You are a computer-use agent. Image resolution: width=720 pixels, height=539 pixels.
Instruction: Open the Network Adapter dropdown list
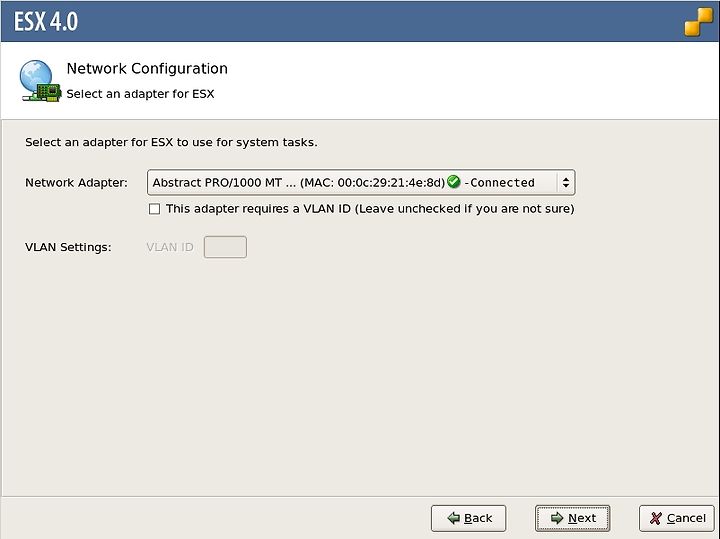tap(361, 182)
